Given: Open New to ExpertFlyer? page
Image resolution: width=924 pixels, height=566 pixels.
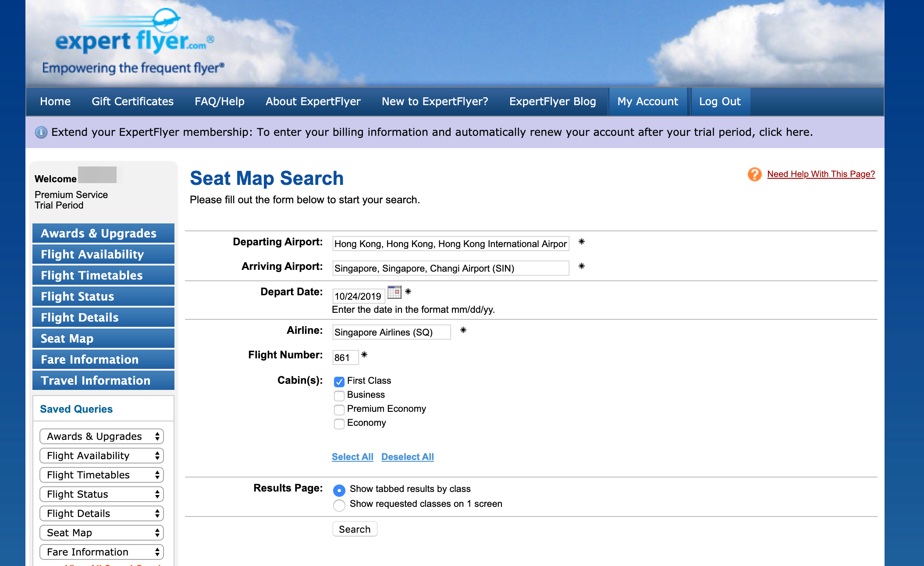Looking at the screenshot, I should (x=435, y=102).
